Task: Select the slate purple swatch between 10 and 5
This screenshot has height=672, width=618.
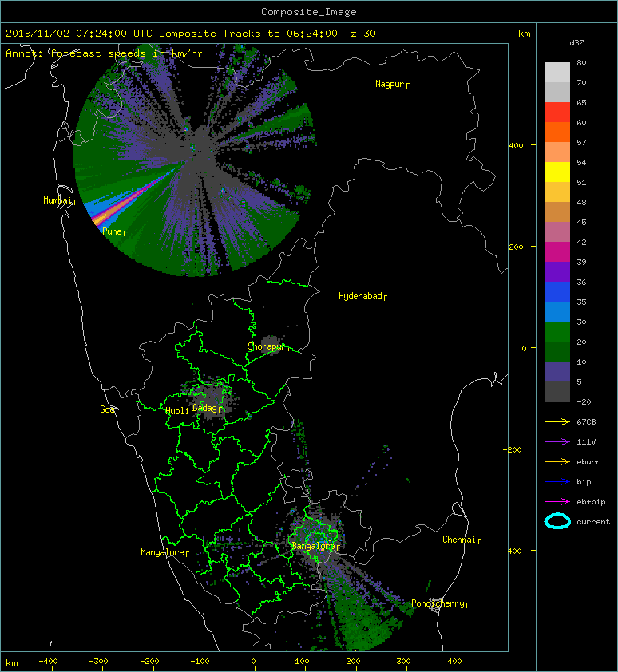Action: point(557,372)
